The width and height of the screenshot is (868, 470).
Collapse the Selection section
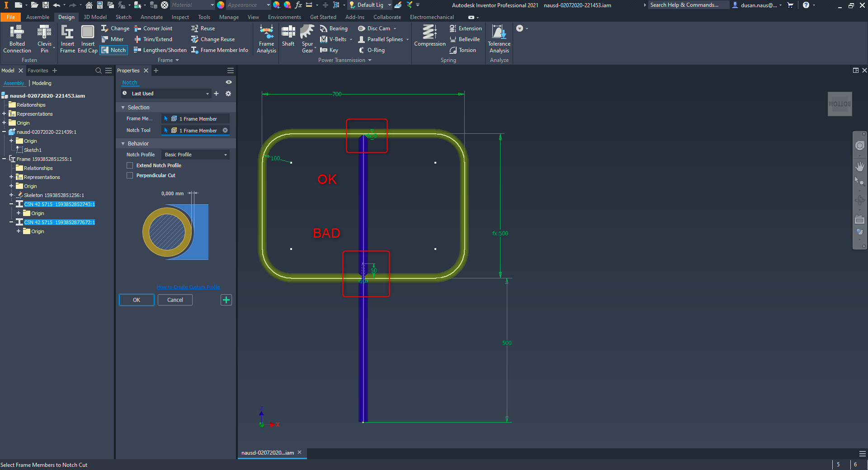click(123, 108)
